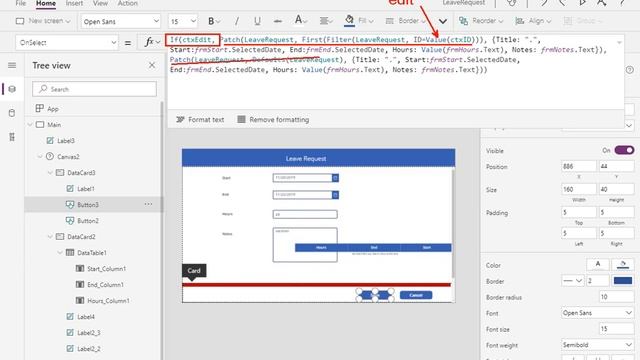640x360 pixels.
Task: Select Label1 in the tree
Action: click(x=85, y=189)
